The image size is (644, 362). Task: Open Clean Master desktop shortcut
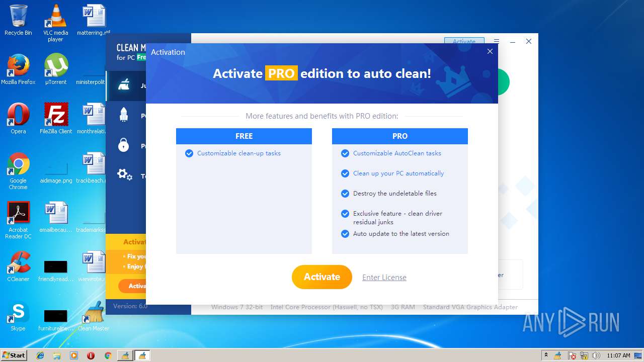click(94, 316)
